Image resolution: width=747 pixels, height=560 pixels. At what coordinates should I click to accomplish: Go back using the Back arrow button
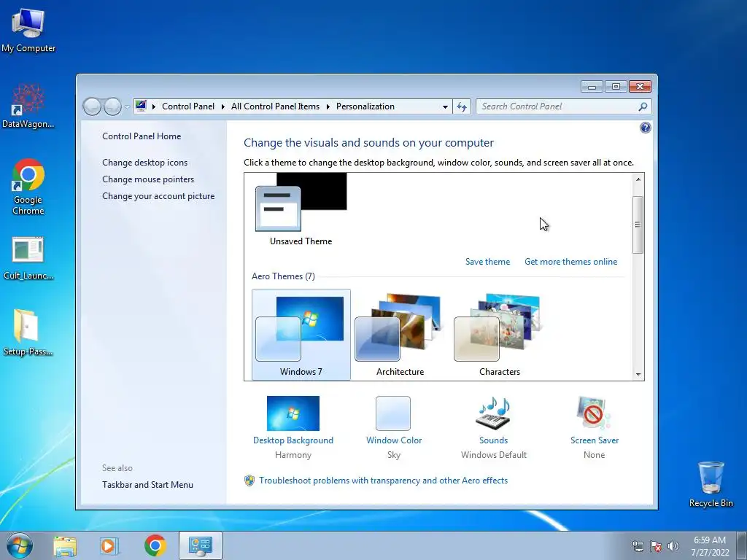point(92,106)
